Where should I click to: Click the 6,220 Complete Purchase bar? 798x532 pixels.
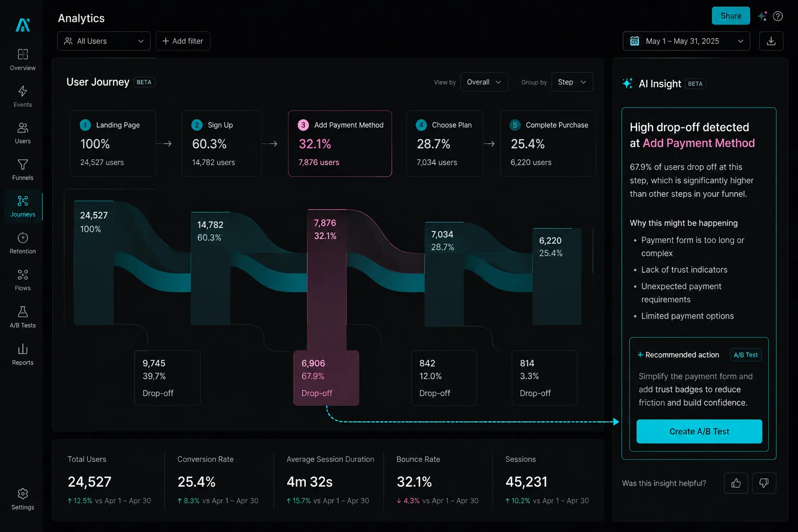[556, 276]
